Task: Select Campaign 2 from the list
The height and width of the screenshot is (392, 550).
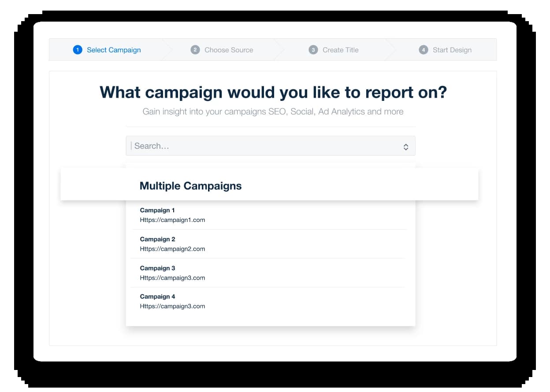Action: point(157,239)
